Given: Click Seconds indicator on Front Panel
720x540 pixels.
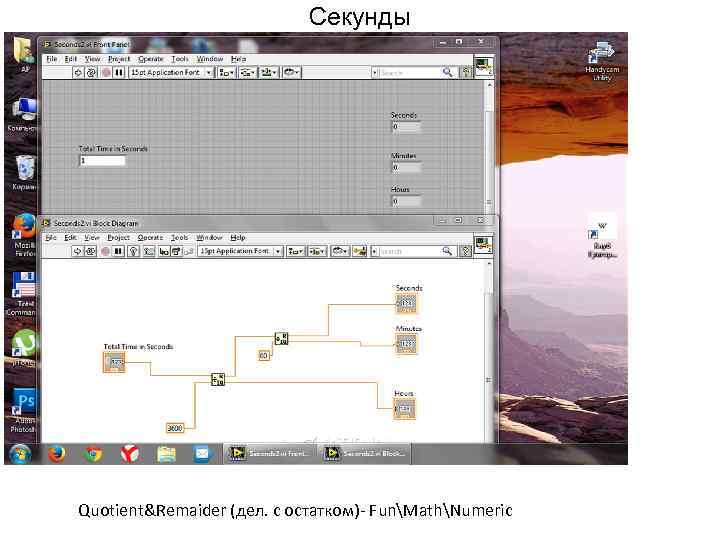Looking at the screenshot, I should coord(406,127).
